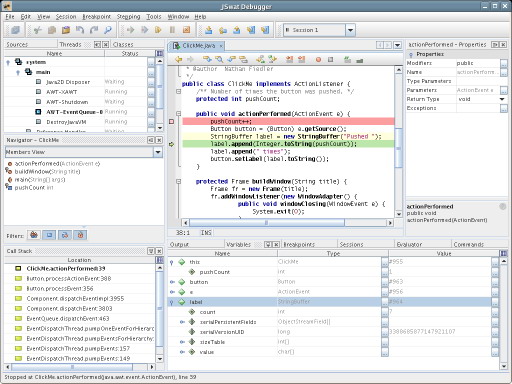This screenshot has width=512, height=384.
Task: Toggle the second Navigator filter button
Action: tap(49, 235)
